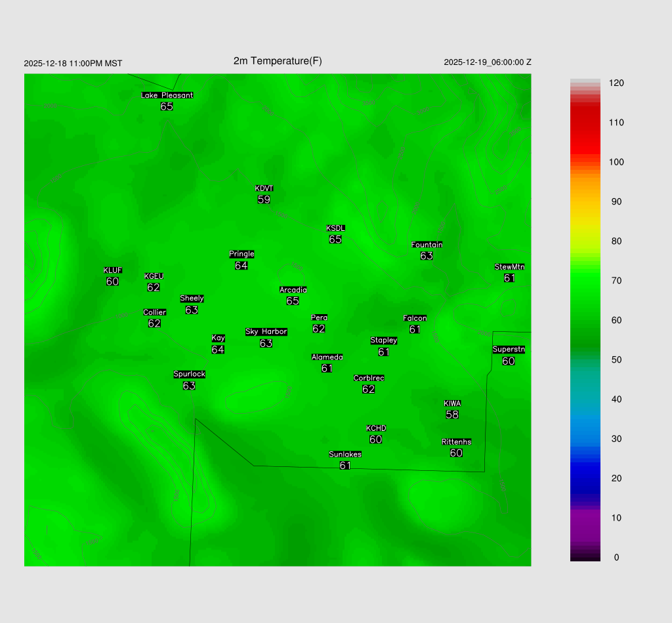The image size is (672, 623).
Task: Select the Sunlakes station label
Action: 345,454
